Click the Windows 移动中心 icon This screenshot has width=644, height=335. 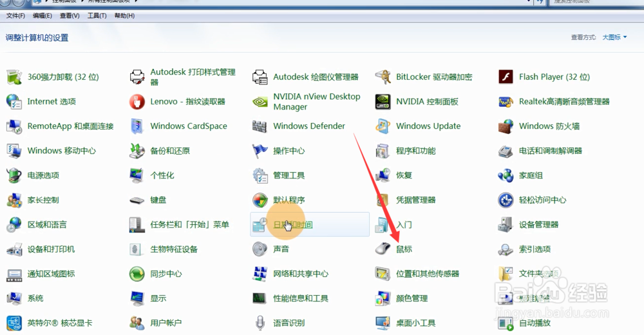point(14,151)
